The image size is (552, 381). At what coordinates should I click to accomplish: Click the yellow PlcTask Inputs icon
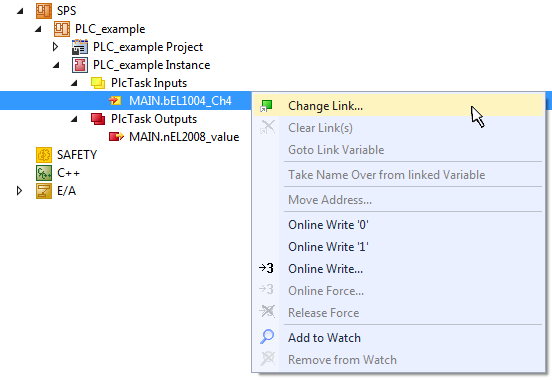(x=98, y=83)
